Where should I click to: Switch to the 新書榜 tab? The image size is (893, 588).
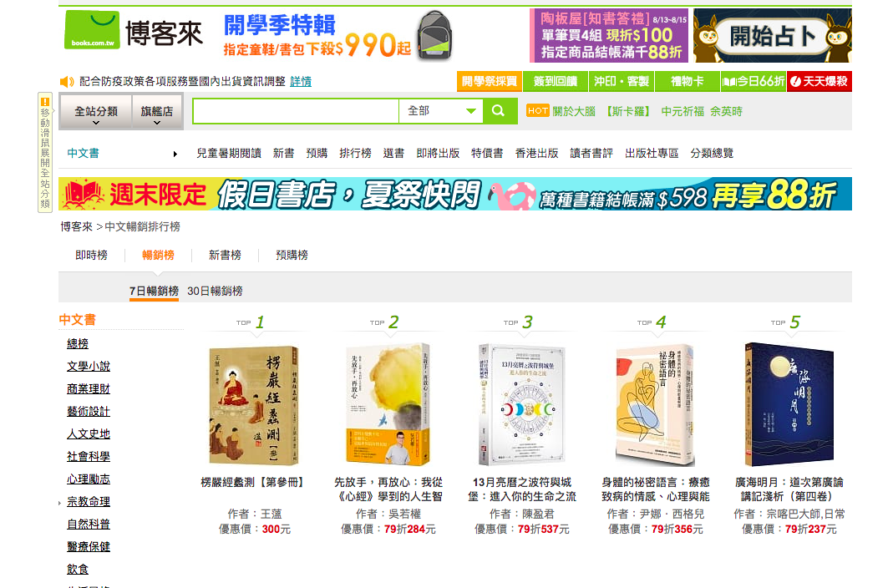[x=225, y=255]
